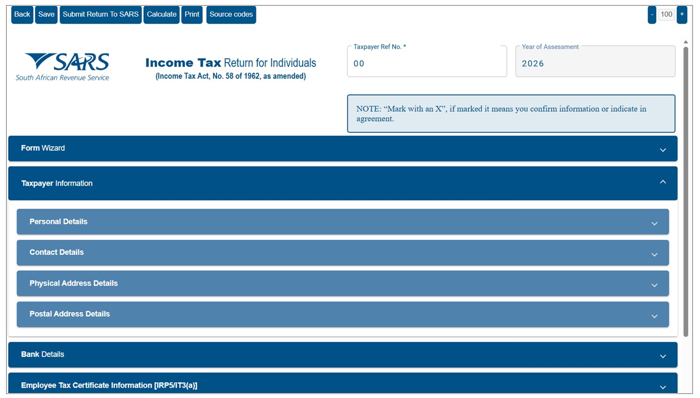Open the Physical Address Details panel
Image resolution: width=700 pixels, height=398 pixels.
(343, 283)
